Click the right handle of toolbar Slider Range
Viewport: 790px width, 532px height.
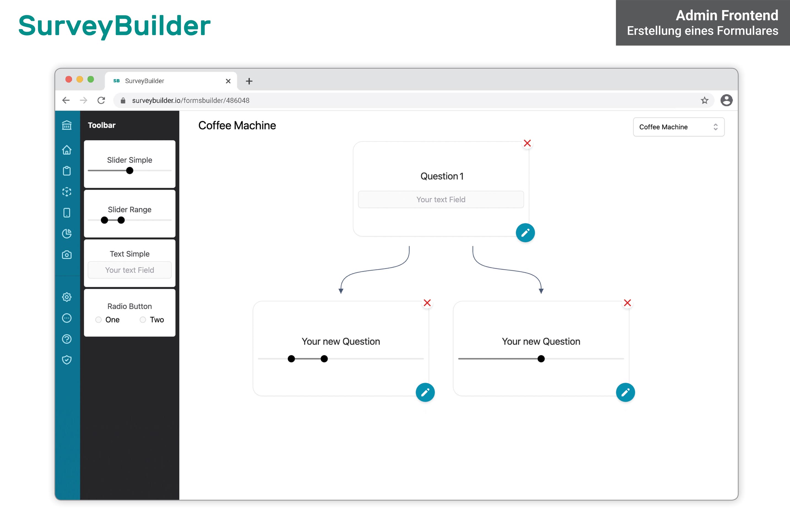coord(121,220)
